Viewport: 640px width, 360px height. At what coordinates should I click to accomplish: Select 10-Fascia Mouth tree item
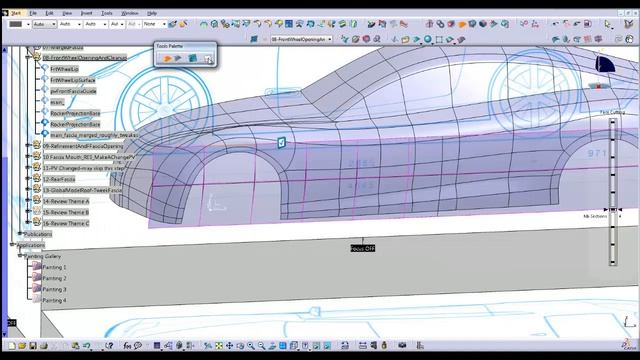pyautogui.click(x=89, y=157)
